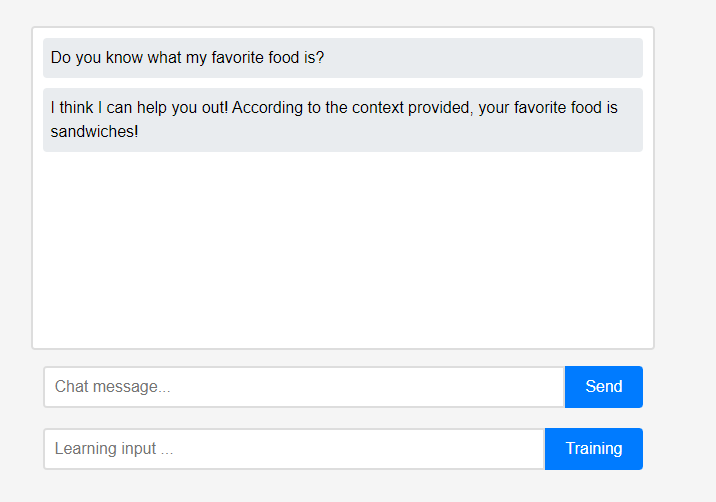This screenshot has width=716, height=502.
Task: Click the chat window's bottom border area
Action: [342, 348]
